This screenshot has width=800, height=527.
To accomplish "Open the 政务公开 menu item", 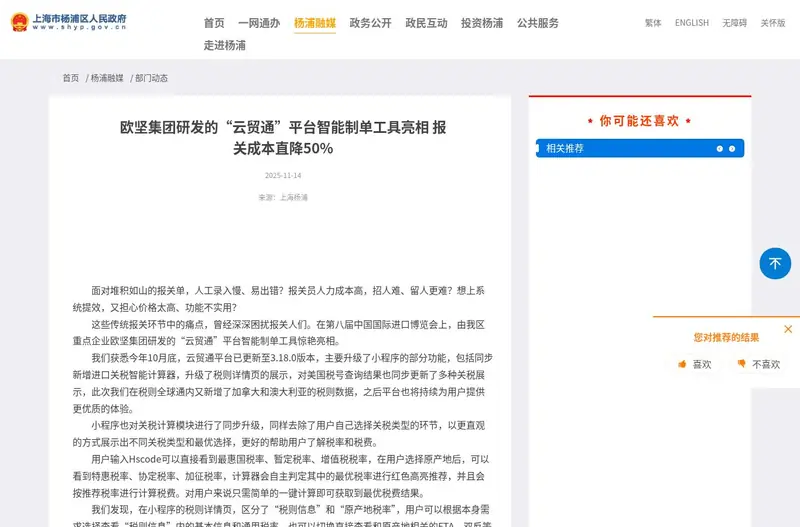I will [370, 23].
